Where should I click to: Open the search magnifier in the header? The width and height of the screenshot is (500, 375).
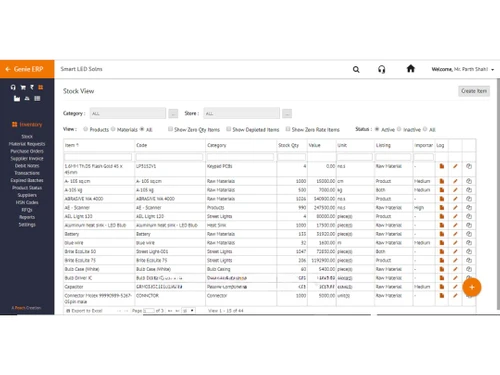click(356, 69)
